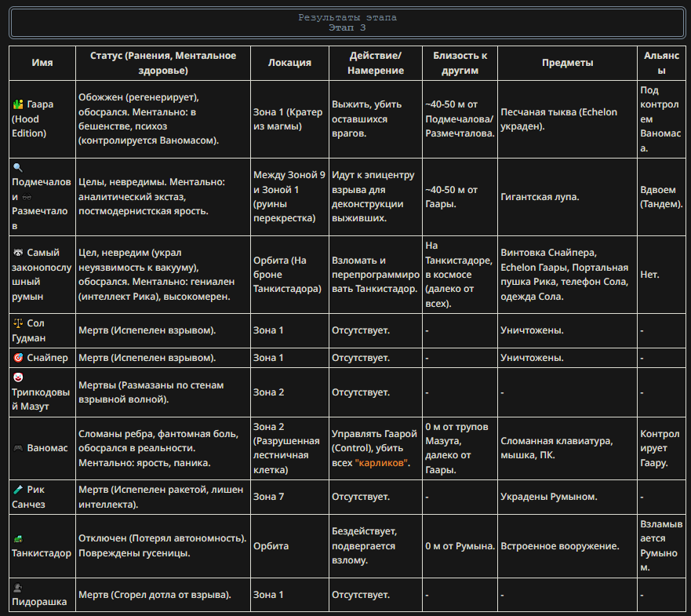Click the gamepad emoji beside Ваномас

click(18, 448)
